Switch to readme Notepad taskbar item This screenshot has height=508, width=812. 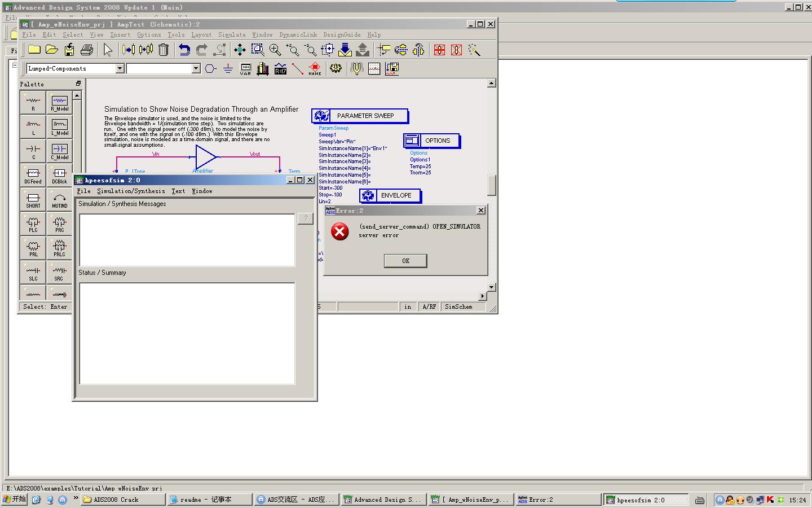(209, 500)
